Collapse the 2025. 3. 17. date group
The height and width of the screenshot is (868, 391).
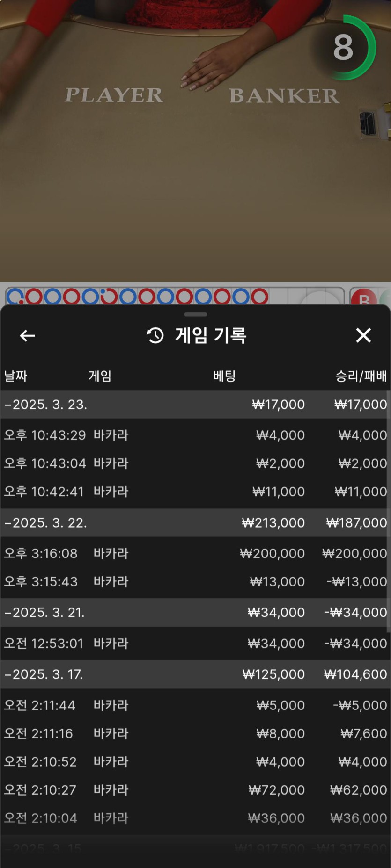44,674
